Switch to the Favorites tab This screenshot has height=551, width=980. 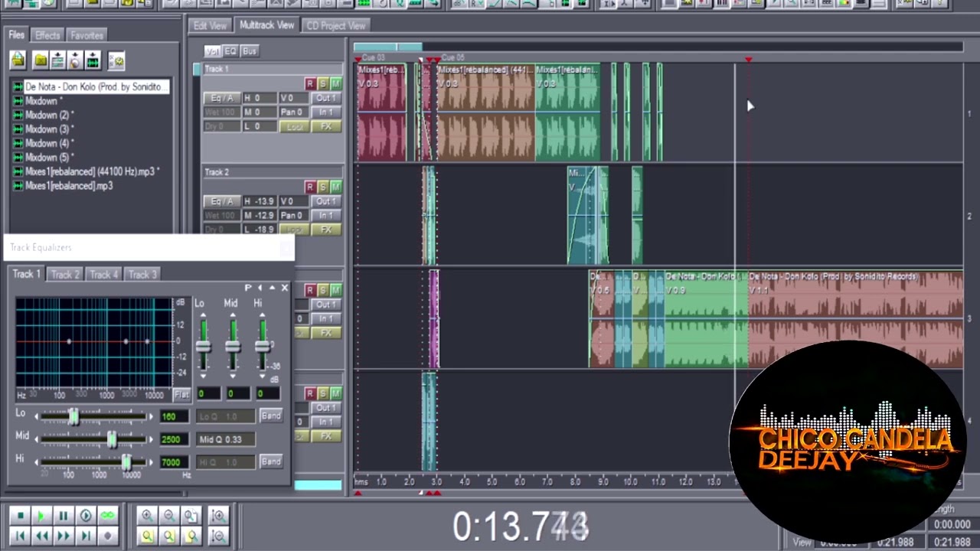point(87,35)
